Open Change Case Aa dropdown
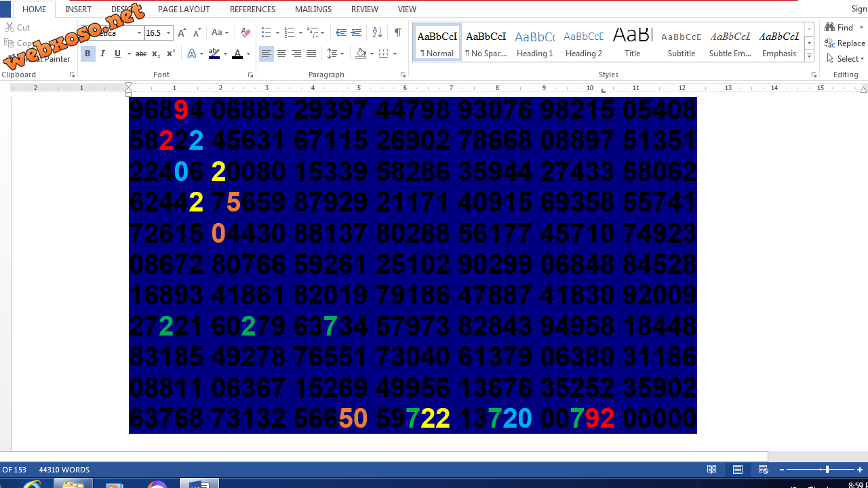Image resolution: width=868 pixels, height=488 pixels. tap(220, 33)
